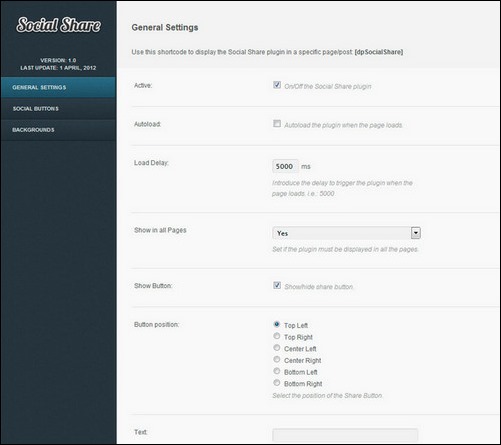Click the General Settings page heading
Image resolution: width=501 pixels, height=445 pixels.
(x=165, y=27)
